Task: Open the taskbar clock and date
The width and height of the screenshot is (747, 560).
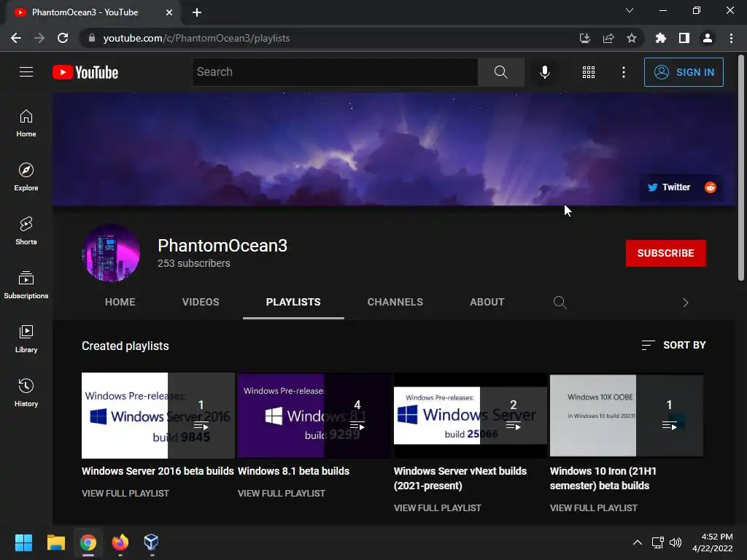Action: click(x=712, y=542)
